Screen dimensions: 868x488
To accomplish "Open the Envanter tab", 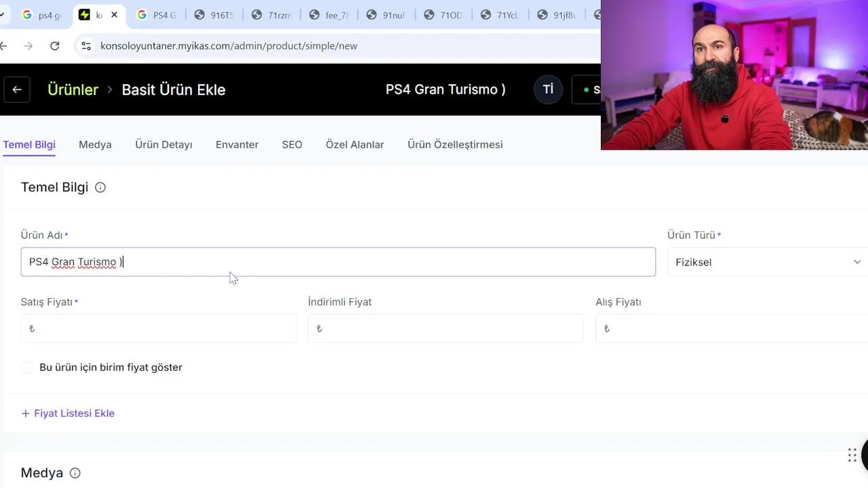I will (237, 144).
